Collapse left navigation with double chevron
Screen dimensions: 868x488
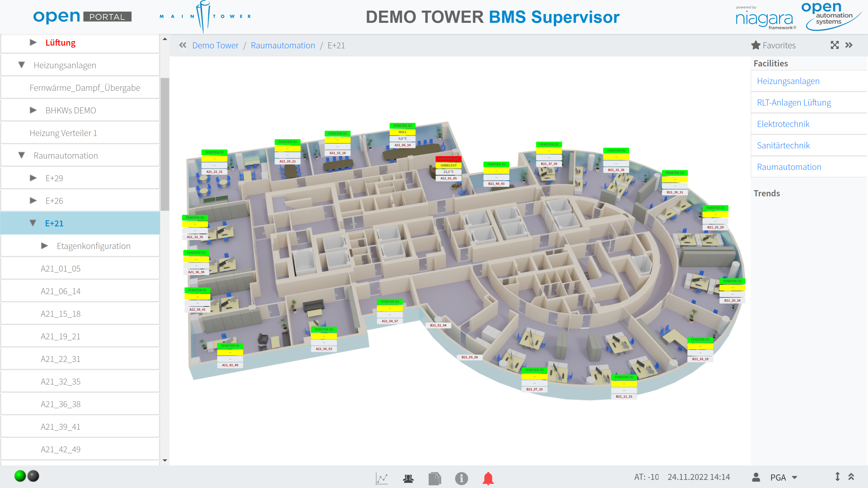(x=183, y=45)
